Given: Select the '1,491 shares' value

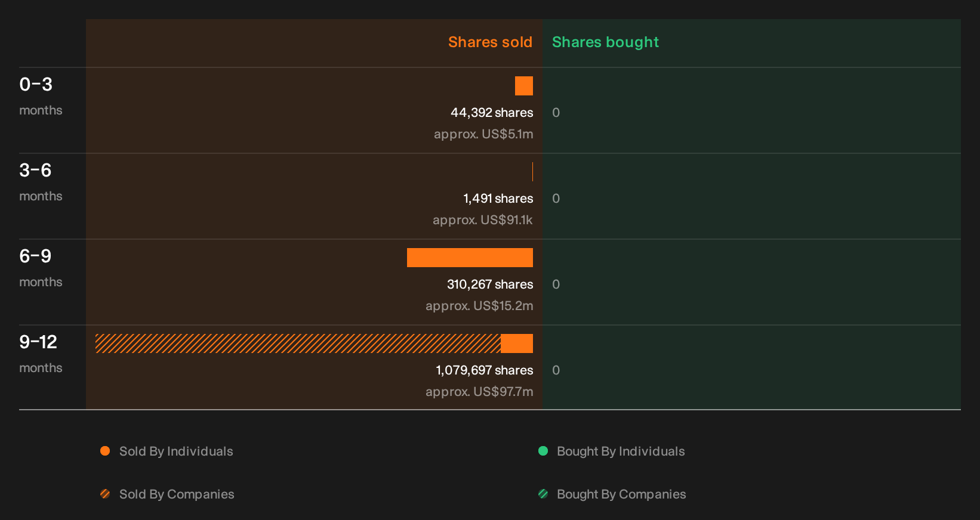Looking at the screenshot, I should pos(498,199).
